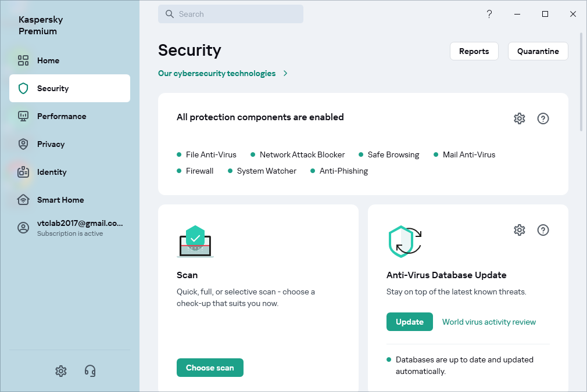
Task: Click the Scan laptop shield icon
Action: pos(195,242)
